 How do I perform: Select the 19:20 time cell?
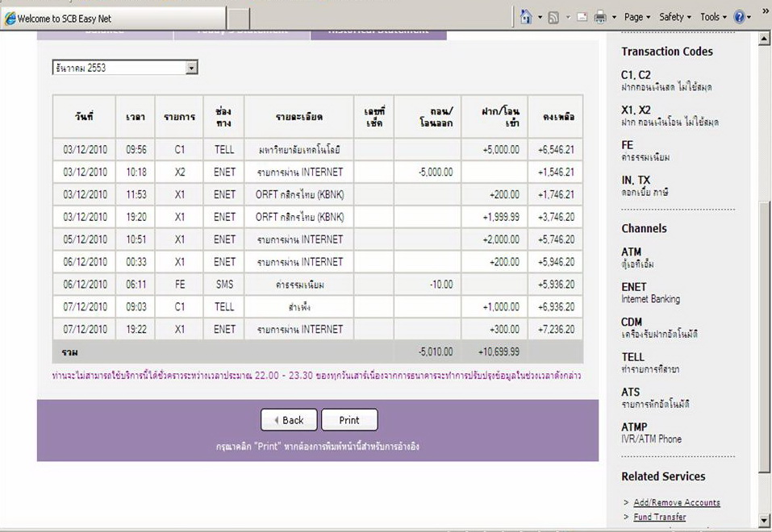tap(136, 217)
